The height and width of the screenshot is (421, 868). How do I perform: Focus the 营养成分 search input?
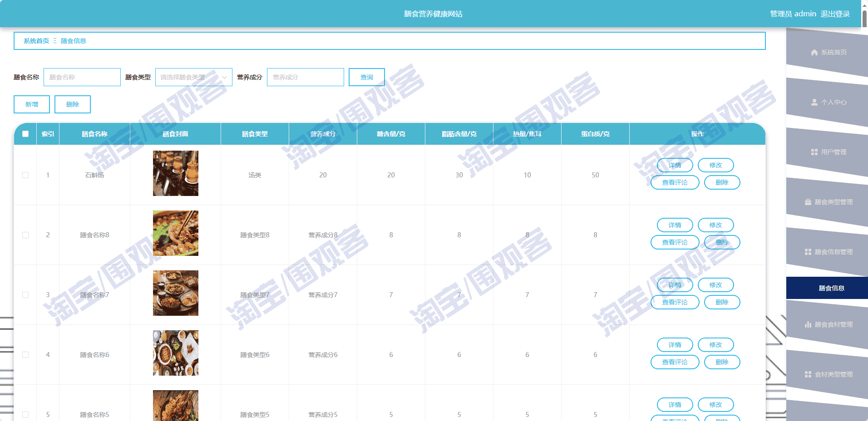pyautogui.click(x=306, y=77)
